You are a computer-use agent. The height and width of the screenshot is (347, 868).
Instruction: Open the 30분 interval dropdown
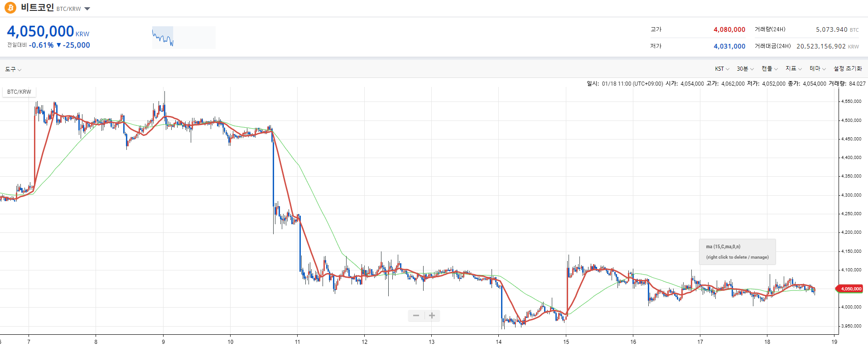coord(745,69)
